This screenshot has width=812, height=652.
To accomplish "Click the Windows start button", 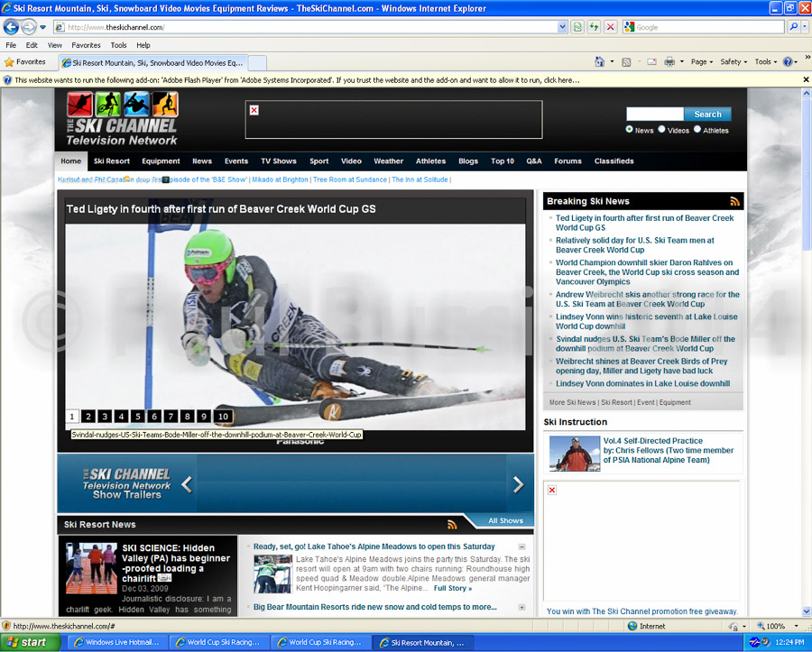I will coord(29,642).
